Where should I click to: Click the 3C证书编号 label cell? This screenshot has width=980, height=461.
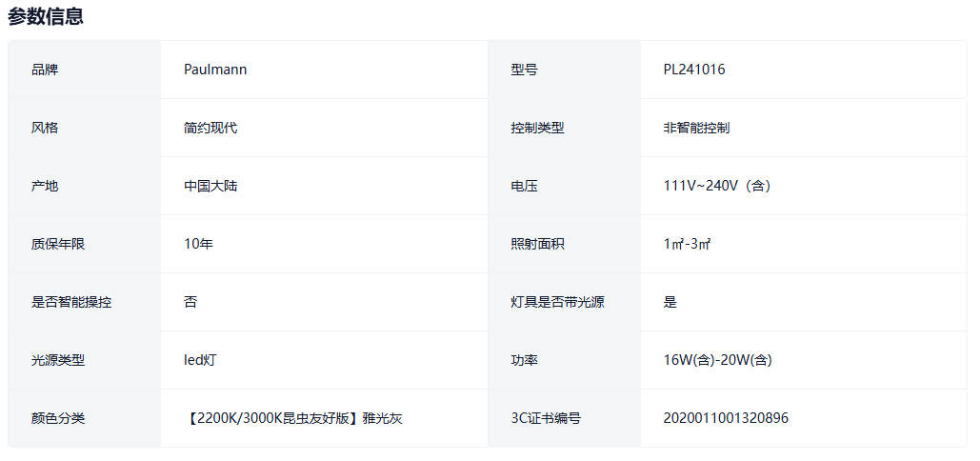tap(546, 418)
